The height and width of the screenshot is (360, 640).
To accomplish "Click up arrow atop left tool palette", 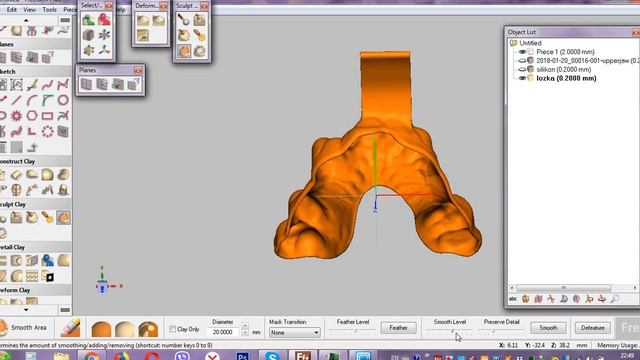I will point(26,20).
